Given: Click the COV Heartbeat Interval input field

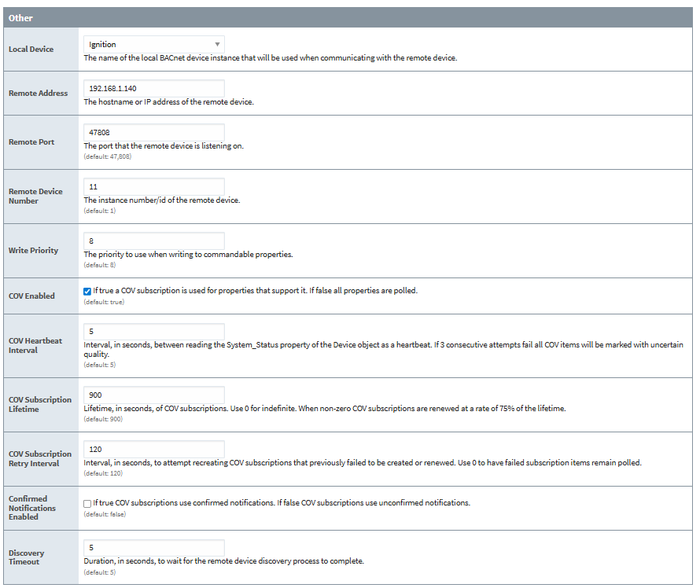Looking at the screenshot, I should pos(153,332).
